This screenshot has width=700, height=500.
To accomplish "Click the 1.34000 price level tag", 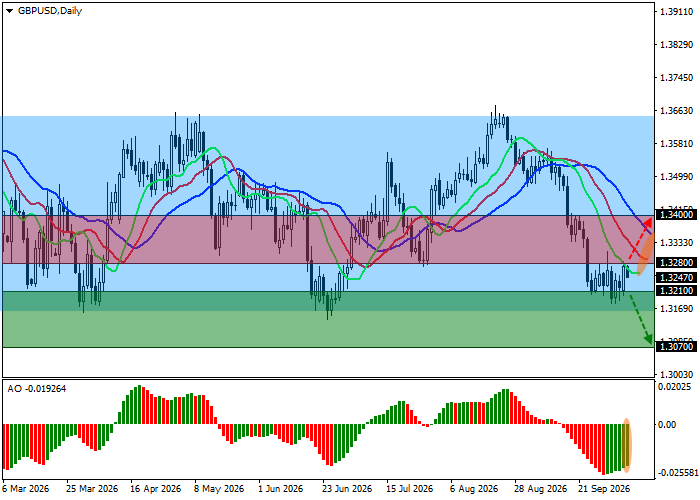I will pos(676,215).
